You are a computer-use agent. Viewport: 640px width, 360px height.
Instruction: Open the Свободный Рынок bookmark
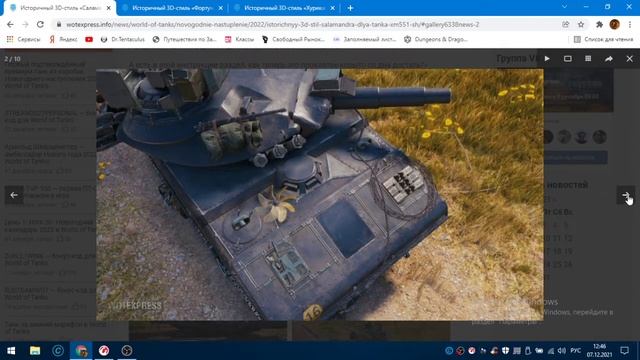(293, 39)
